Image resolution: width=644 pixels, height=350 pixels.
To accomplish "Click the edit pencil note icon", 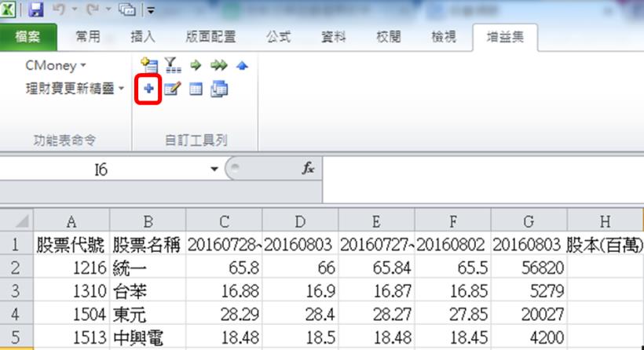I will coord(173,89).
